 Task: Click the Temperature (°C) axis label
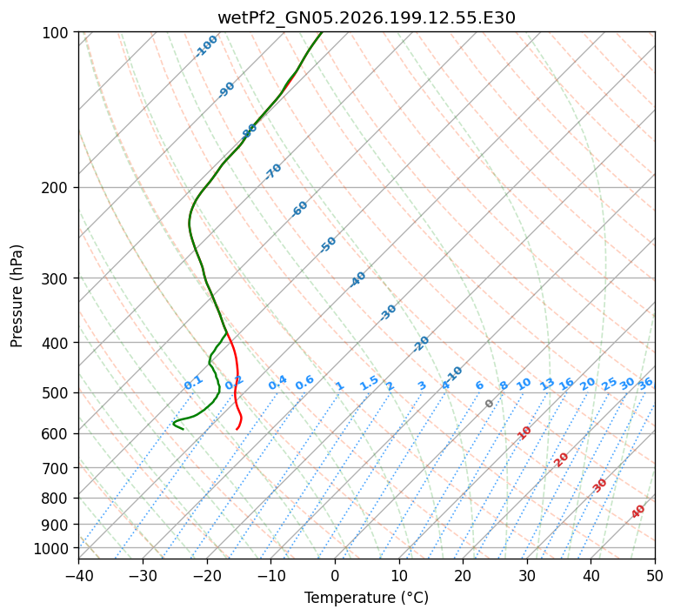coord(366,598)
